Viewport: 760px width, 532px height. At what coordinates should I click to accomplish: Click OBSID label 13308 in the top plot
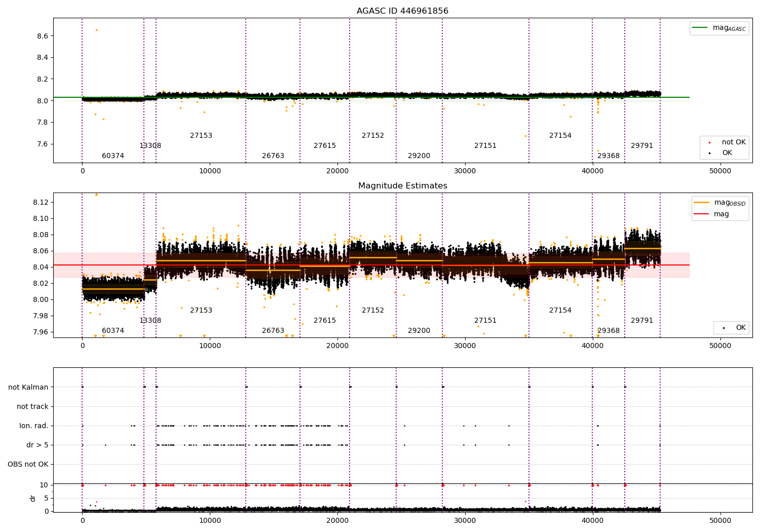coord(150,146)
